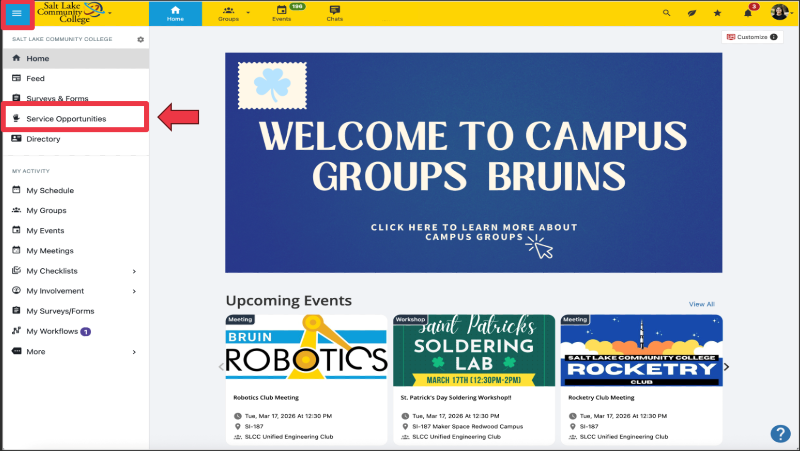The width and height of the screenshot is (800, 451).
Task: Click the Service Opportunities icon
Action: pyautogui.click(x=16, y=118)
